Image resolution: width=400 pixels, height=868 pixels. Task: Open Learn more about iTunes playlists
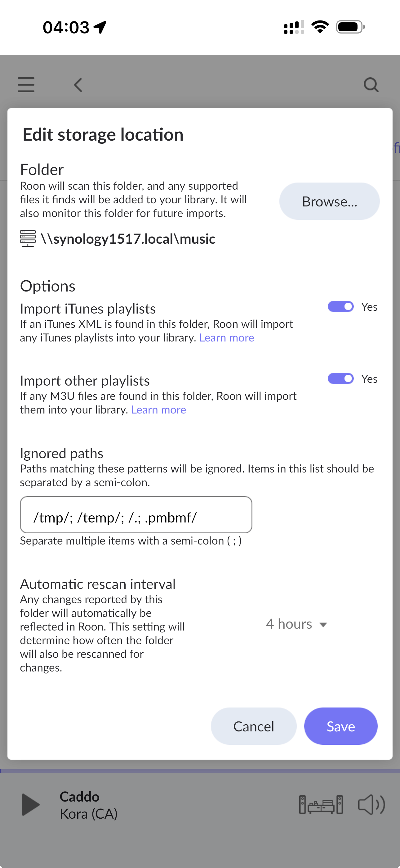coord(227,338)
